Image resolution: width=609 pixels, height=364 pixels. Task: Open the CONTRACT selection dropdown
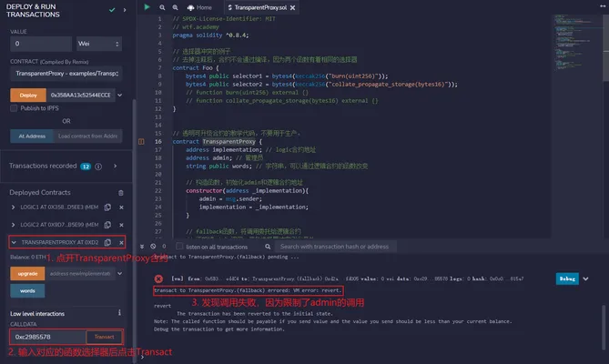tap(66, 74)
